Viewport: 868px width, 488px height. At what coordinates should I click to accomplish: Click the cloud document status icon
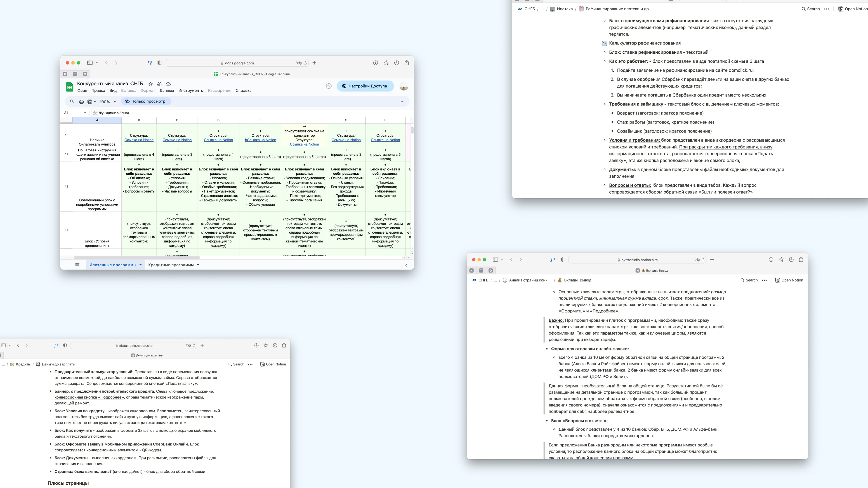click(168, 84)
